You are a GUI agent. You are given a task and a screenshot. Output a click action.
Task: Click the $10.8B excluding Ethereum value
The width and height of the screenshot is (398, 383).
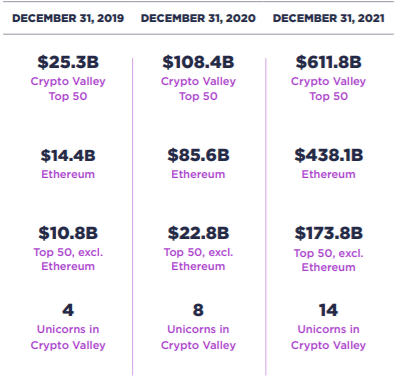68,233
